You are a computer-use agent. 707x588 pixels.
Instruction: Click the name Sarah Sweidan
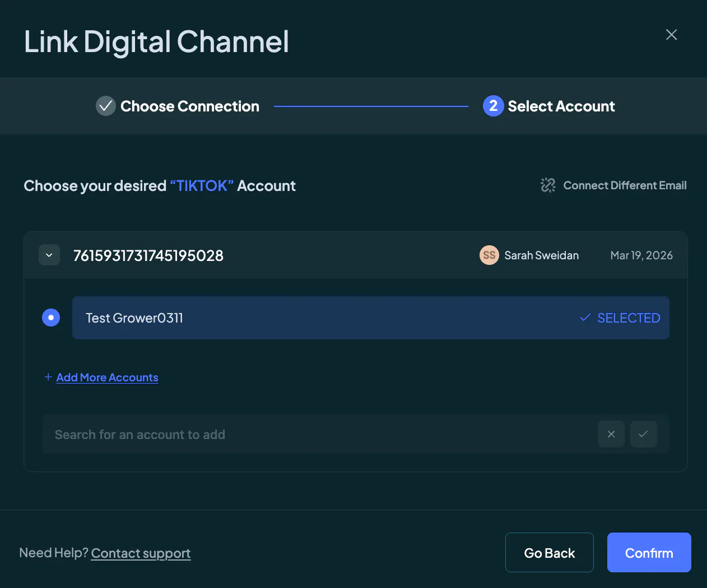pos(542,255)
